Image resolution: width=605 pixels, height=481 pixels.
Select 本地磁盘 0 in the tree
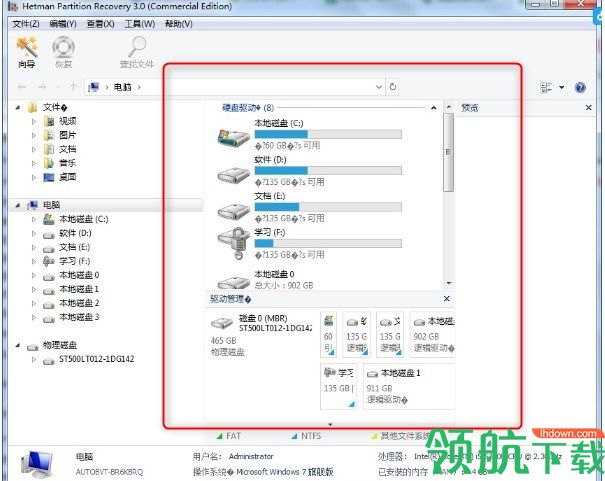point(79,275)
